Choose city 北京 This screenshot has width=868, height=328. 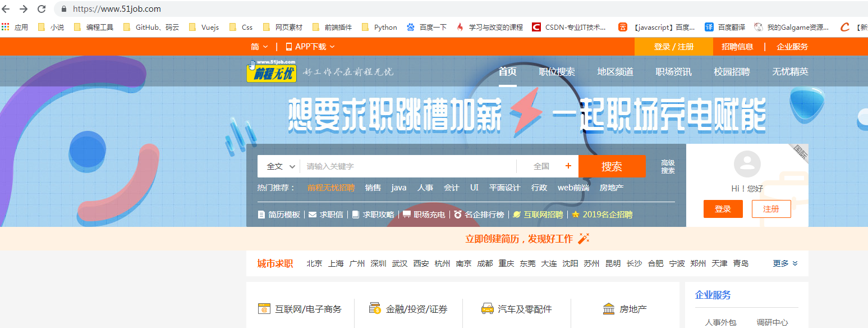(x=315, y=263)
